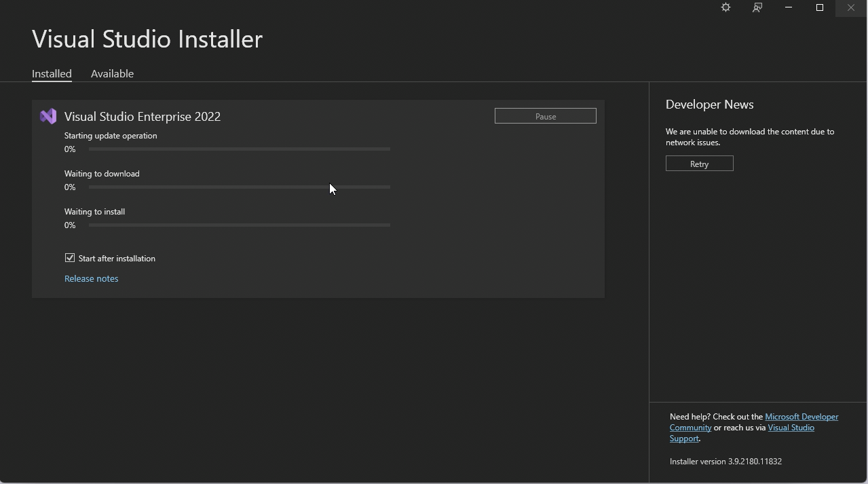
Task: Switch to the Installed tab
Action: (x=52, y=73)
